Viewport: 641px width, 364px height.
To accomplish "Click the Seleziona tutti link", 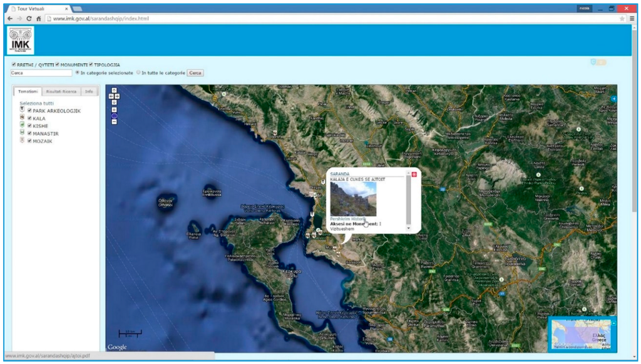I will tap(36, 103).
